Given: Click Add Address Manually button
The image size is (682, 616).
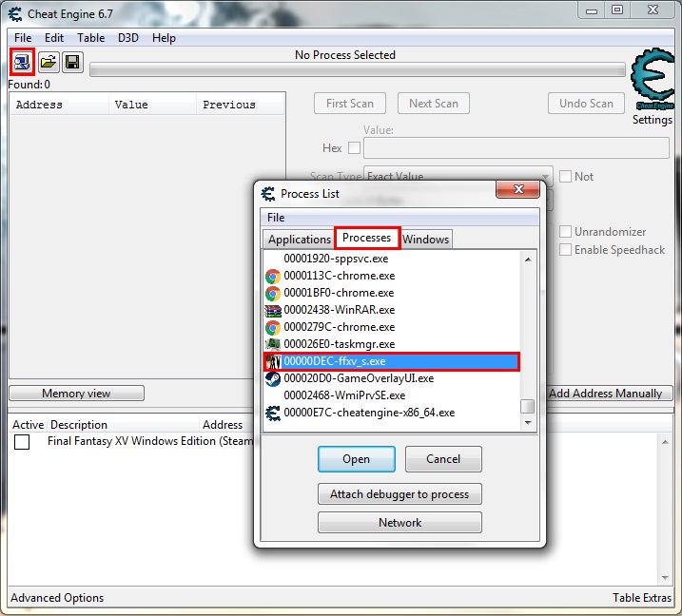Looking at the screenshot, I should pyautogui.click(x=606, y=394).
